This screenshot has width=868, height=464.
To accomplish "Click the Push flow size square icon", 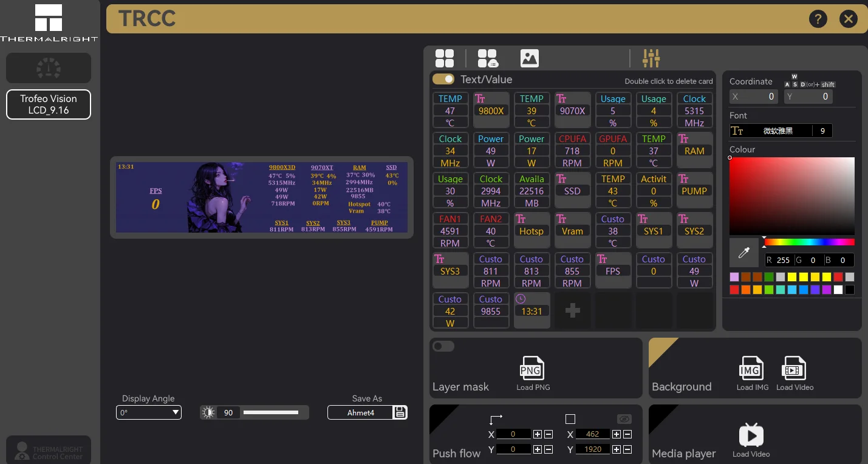I will 570,419.
